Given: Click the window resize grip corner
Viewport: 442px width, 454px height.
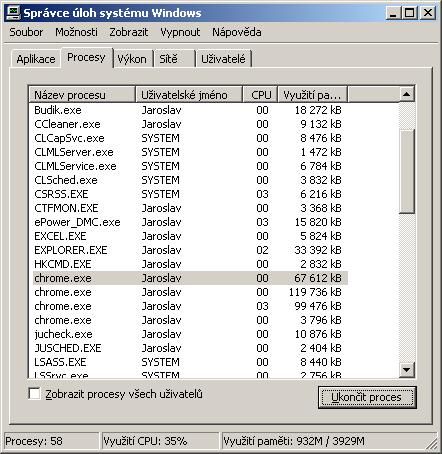Looking at the screenshot, I should pyautogui.click(x=433, y=444).
